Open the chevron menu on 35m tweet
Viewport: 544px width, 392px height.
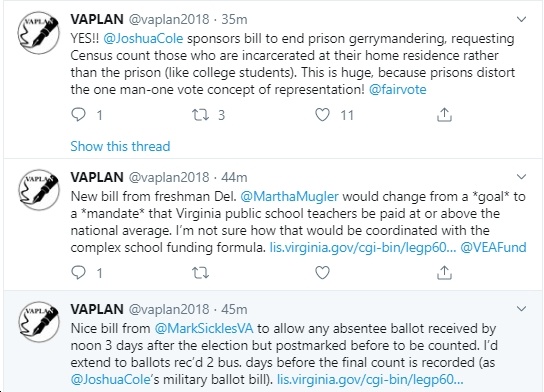tap(521, 19)
